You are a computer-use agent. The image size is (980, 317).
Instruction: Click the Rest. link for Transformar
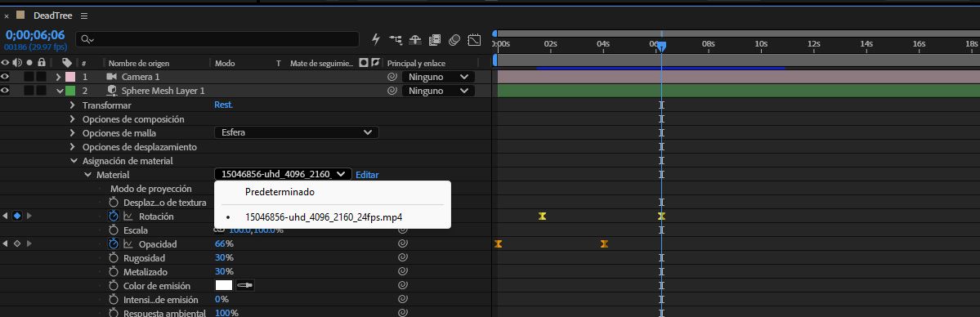tap(224, 105)
